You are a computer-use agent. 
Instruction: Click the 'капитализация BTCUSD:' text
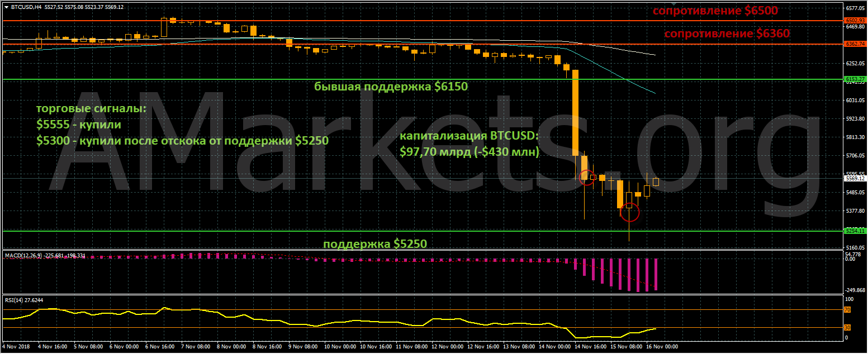tap(468, 136)
